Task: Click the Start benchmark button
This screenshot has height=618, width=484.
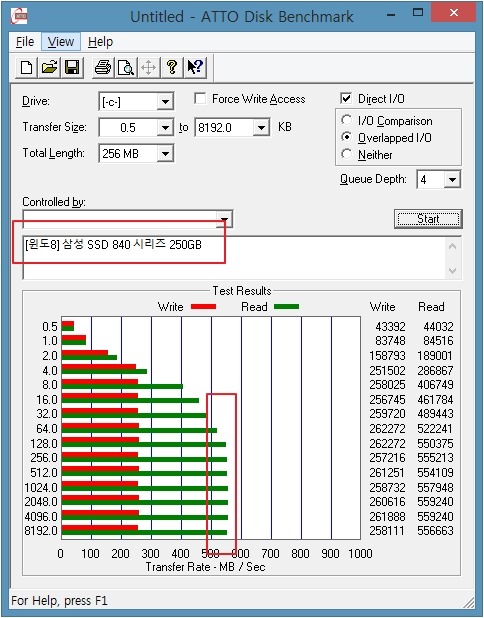Action: tap(428, 219)
